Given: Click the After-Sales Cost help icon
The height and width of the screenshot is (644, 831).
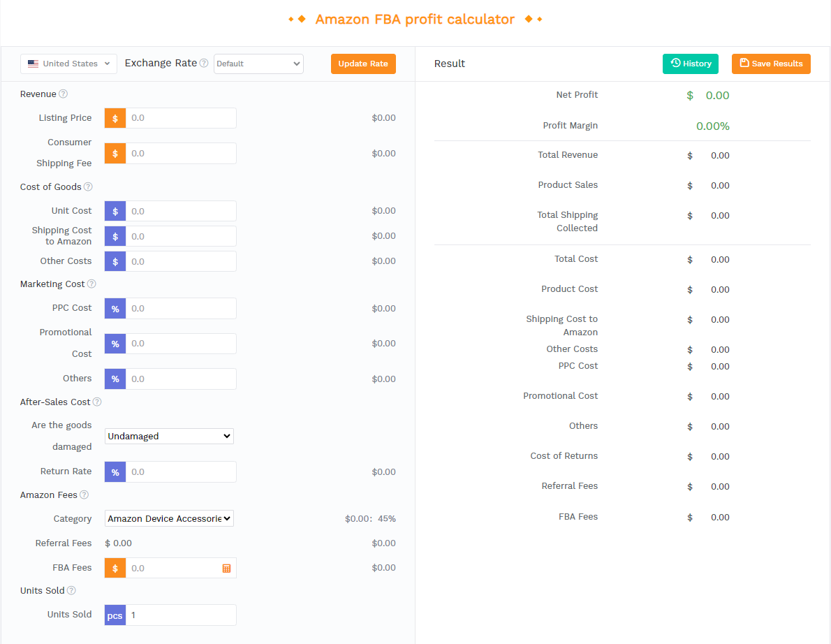Looking at the screenshot, I should click(97, 402).
